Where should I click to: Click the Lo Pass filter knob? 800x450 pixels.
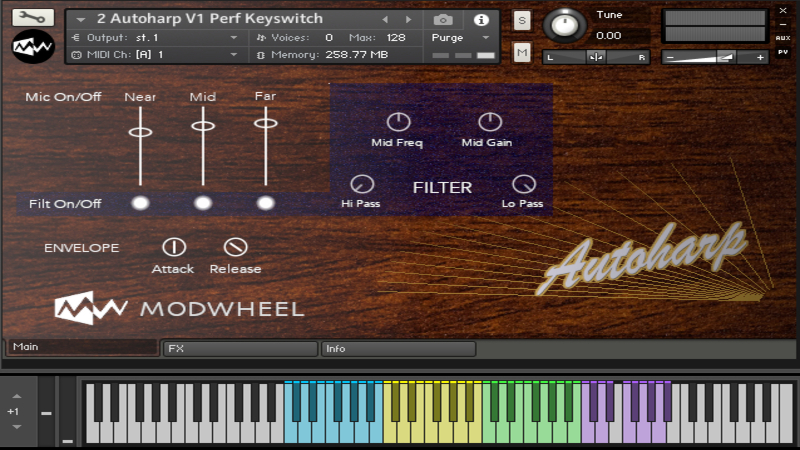pyautogui.click(x=524, y=184)
